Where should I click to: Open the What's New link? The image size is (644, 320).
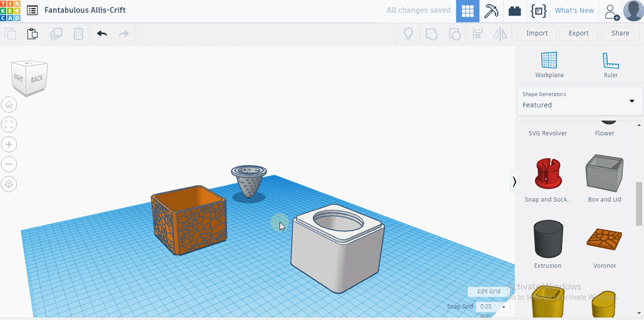point(574,10)
